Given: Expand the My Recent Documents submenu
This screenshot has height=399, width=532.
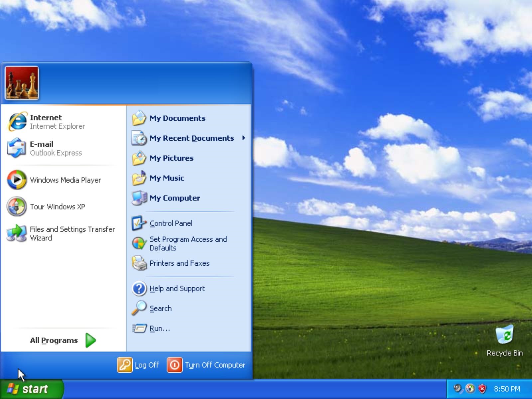Looking at the screenshot, I should point(192,138).
